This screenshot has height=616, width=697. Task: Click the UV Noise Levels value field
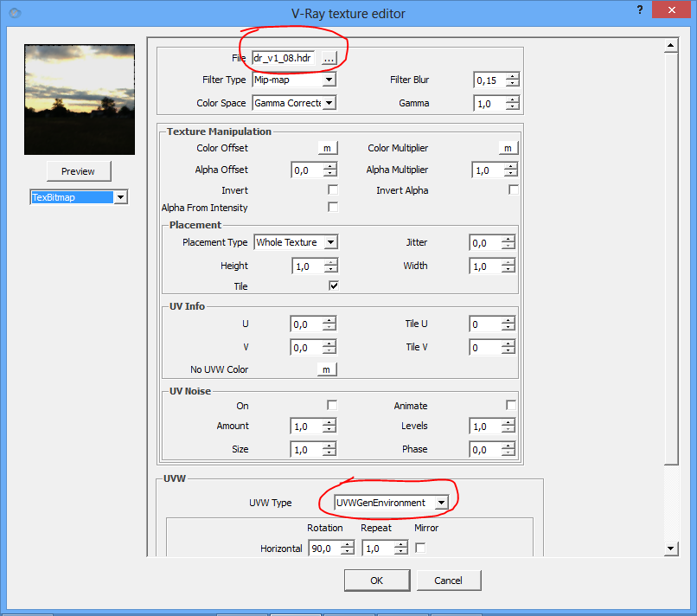(x=485, y=427)
